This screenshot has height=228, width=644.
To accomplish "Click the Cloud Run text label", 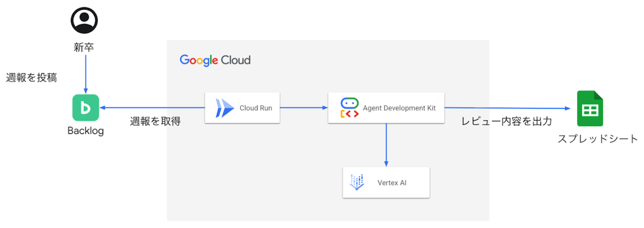I will pyautogui.click(x=255, y=108).
